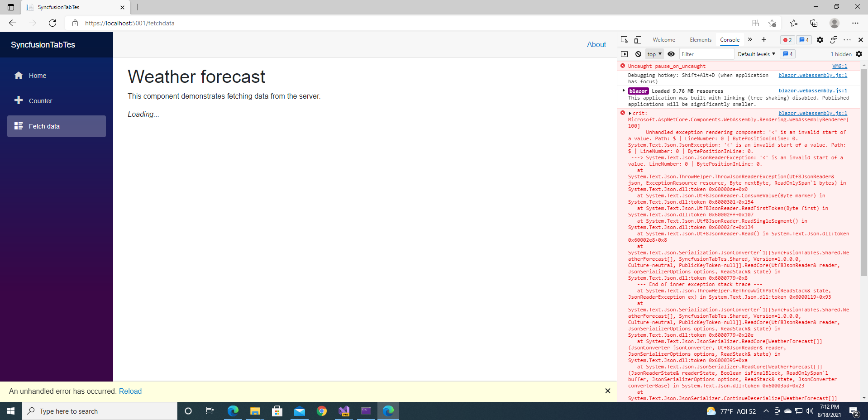Image resolution: width=868 pixels, height=420 pixels.
Task: Open the About page link
Action: (x=596, y=44)
